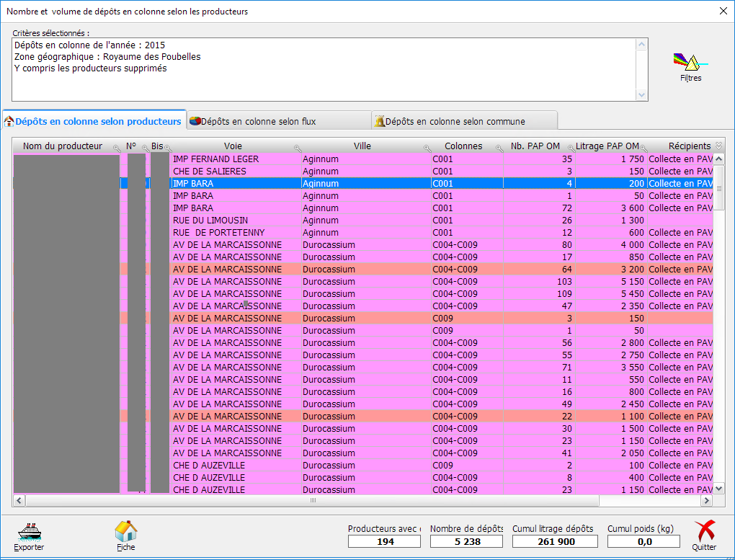Viewport: 735px width, 560px height.
Task: Open the Filtres icon
Action: point(690,63)
